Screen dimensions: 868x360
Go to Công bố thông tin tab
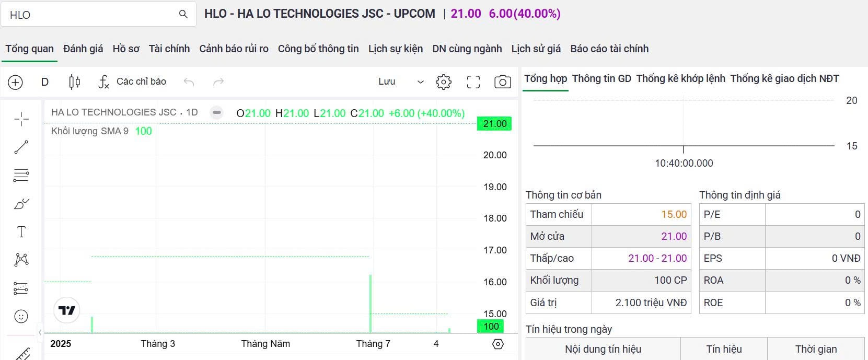pyautogui.click(x=318, y=49)
